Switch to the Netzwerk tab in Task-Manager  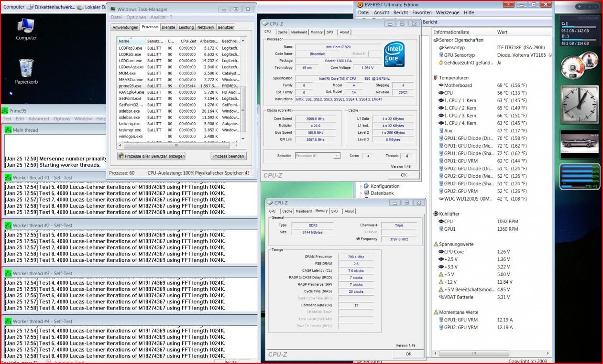206,27
